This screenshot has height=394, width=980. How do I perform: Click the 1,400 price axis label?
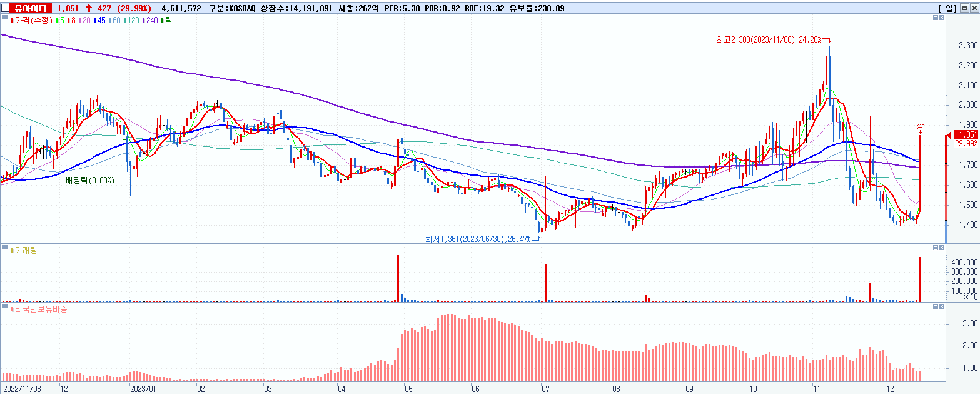click(967, 225)
